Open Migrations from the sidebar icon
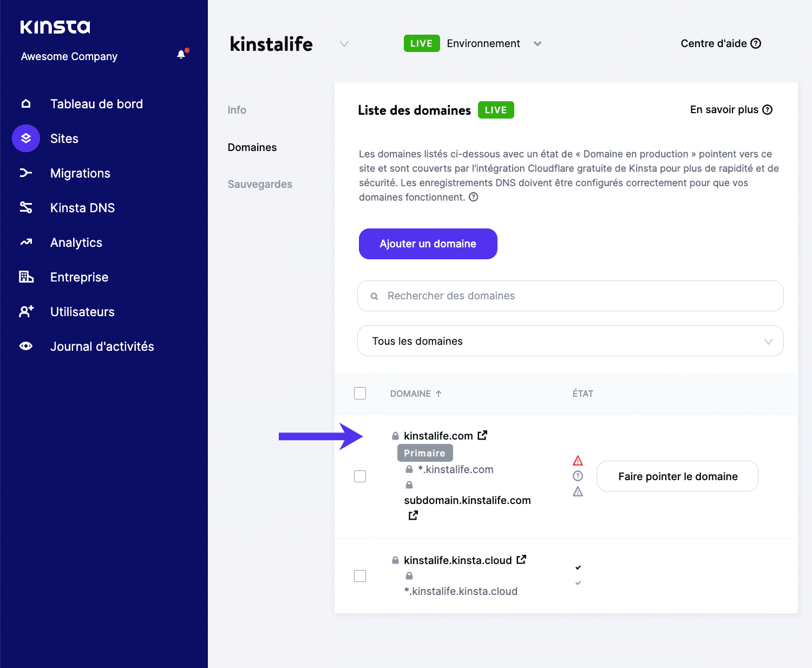 (x=25, y=173)
